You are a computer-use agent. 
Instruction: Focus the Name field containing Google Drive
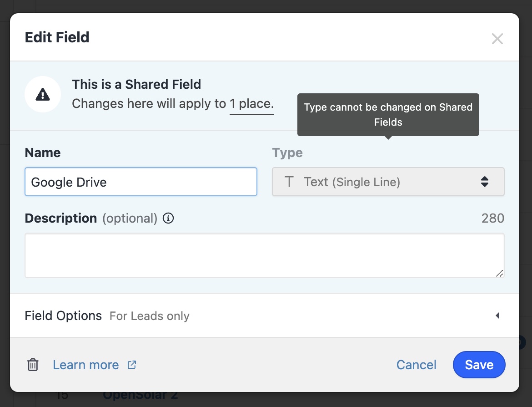tap(141, 182)
